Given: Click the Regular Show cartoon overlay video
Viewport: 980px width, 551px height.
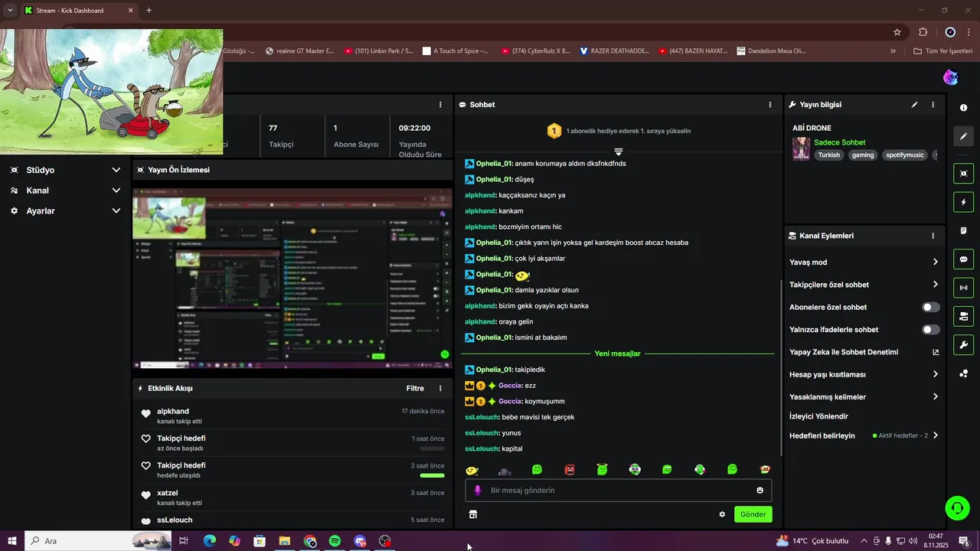Looking at the screenshot, I should click(x=112, y=92).
